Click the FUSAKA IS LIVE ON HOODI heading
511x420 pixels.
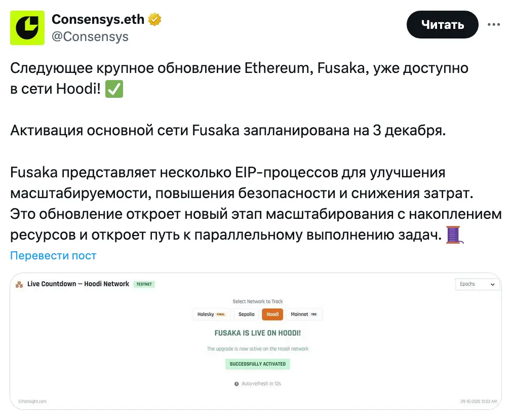coord(257,333)
